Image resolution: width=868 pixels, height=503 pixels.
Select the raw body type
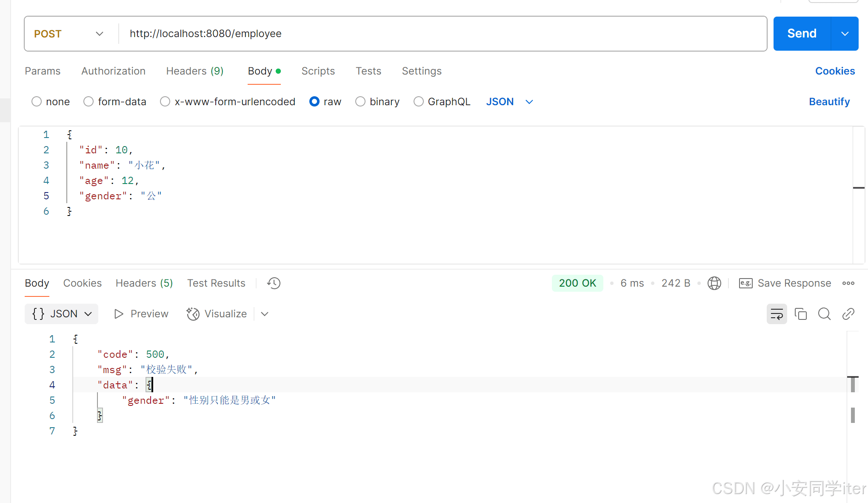[x=325, y=102]
